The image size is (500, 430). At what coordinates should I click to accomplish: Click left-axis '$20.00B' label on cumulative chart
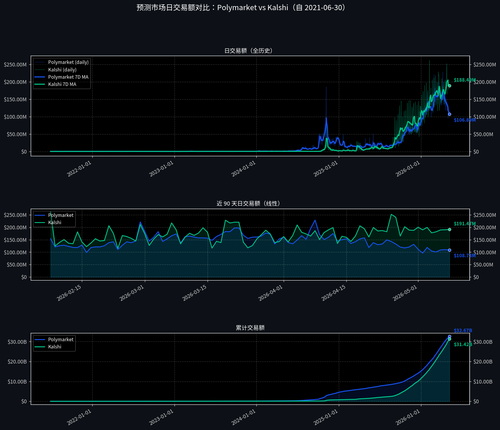17,362
